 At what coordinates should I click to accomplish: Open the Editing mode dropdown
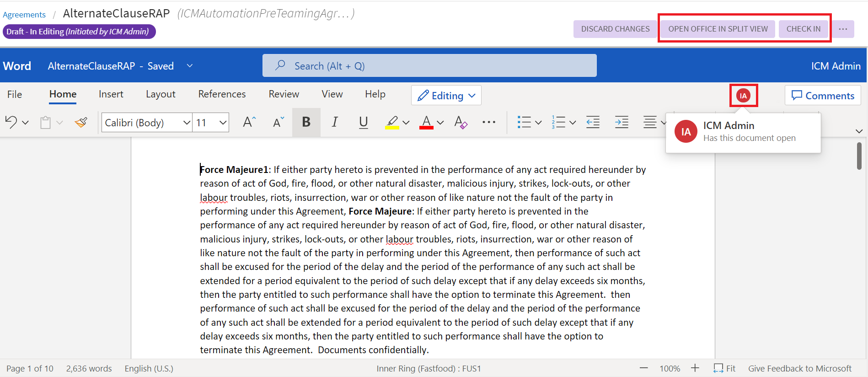click(x=446, y=96)
